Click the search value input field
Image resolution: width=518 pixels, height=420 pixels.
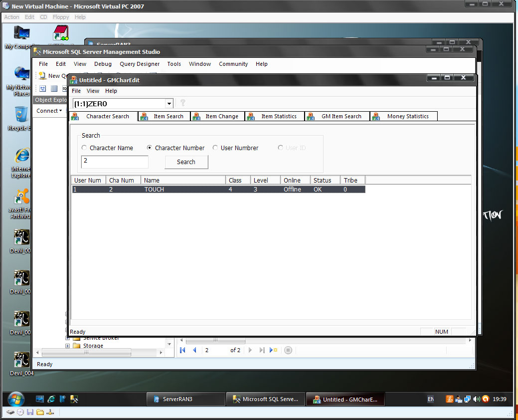click(x=115, y=162)
